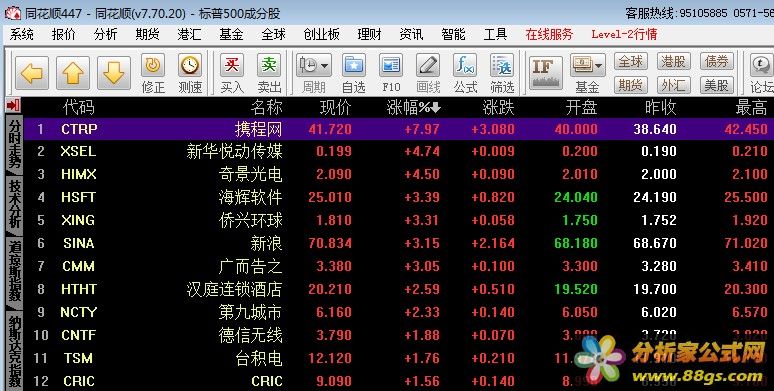Image resolution: width=774 pixels, height=391 pixels.
Task: Open the 港汇 menu
Action: (190, 35)
